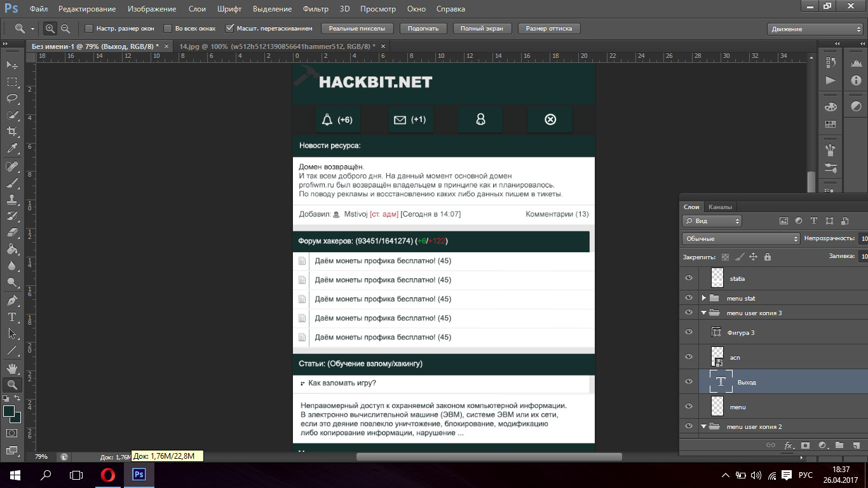The width and height of the screenshot is (868, 488).
Task: Open the 'Фильтр' menu
Action: click(x=316, y=9)
